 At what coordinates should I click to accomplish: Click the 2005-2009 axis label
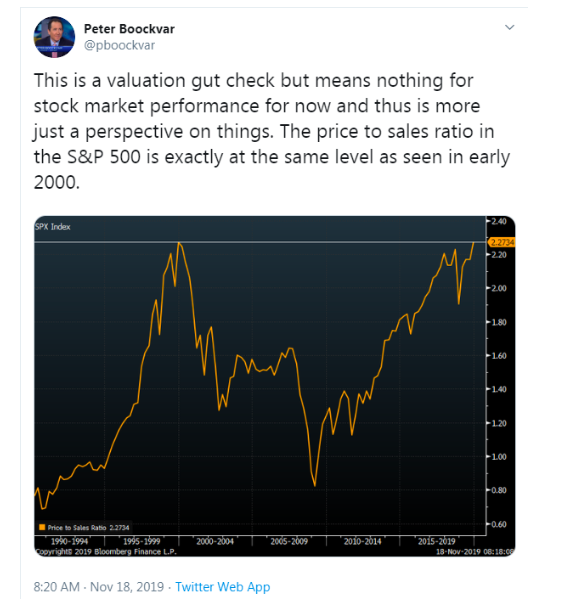coord(289,541)
